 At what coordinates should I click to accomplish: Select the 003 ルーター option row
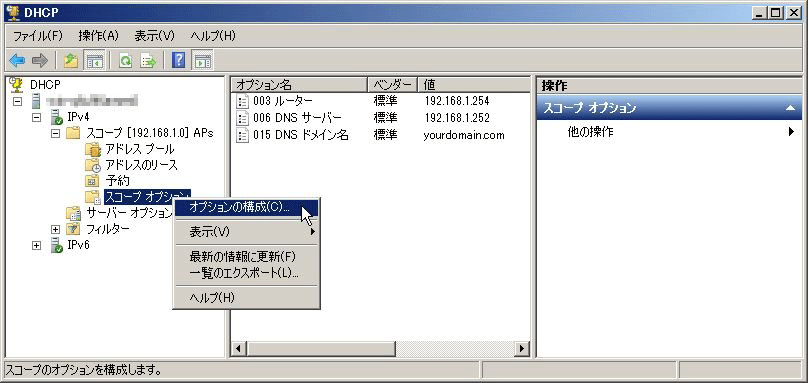click(380, 101)
